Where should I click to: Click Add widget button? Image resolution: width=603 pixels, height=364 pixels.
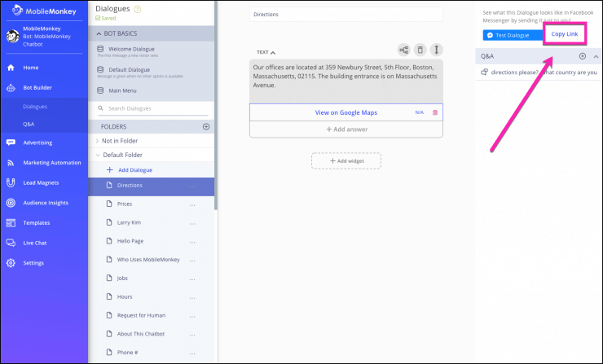[346, 161]
